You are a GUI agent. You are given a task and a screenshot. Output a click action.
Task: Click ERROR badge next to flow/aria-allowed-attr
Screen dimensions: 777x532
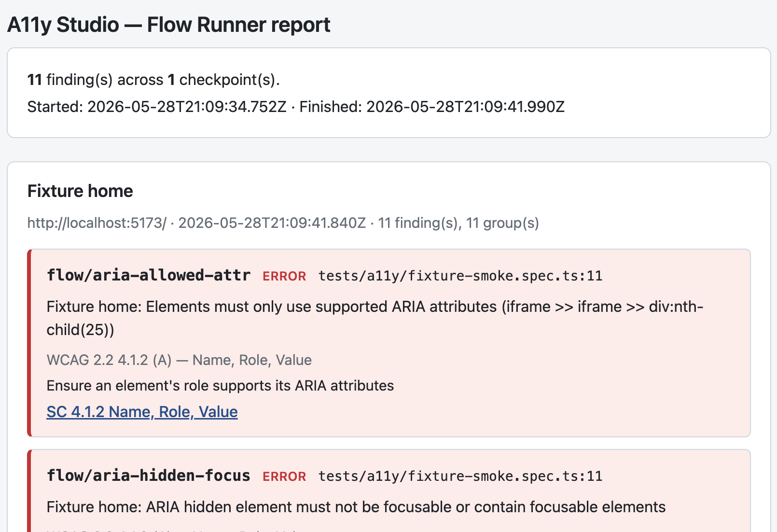pyautogui.click(x=284, y=276)
